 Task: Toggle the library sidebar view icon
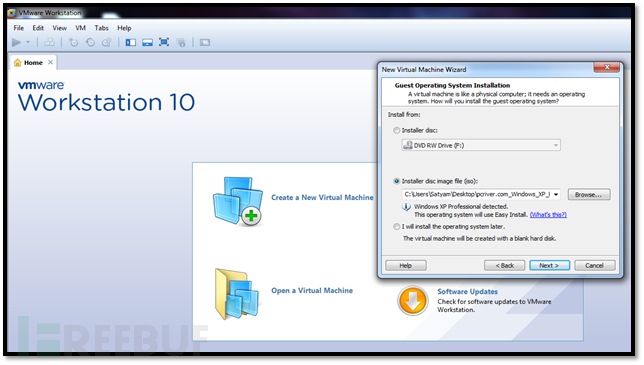click(x=131, y=42)
